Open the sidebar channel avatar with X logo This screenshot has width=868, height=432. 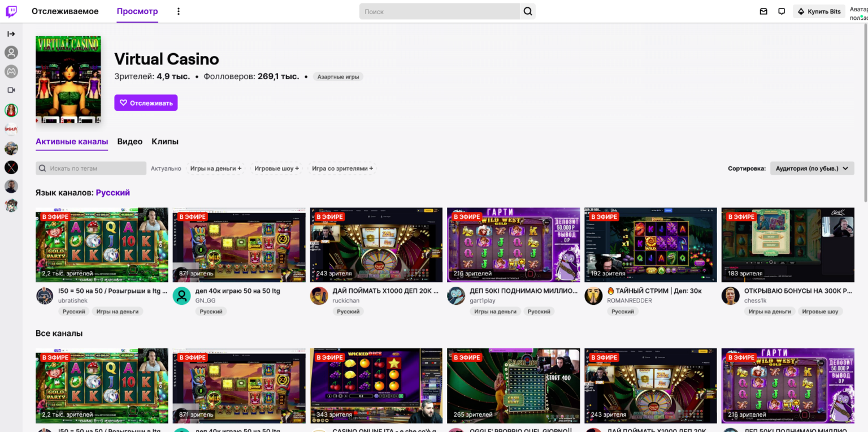pos(11,167)
